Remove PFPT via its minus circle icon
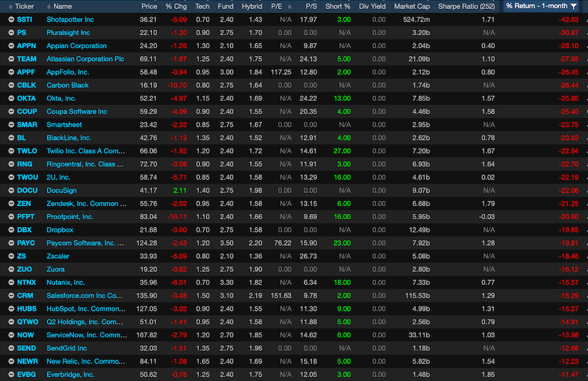Viewport: 588px width, 381px height. (11, 217)
